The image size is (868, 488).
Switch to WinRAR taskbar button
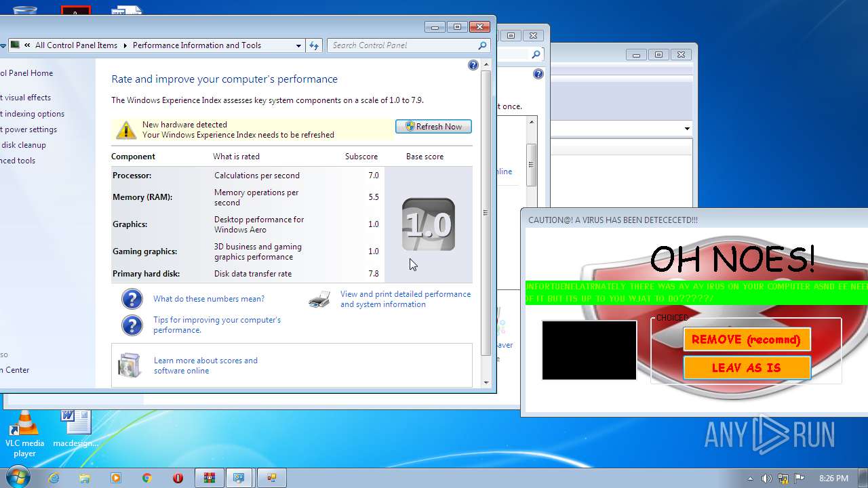tap(210, 478)
